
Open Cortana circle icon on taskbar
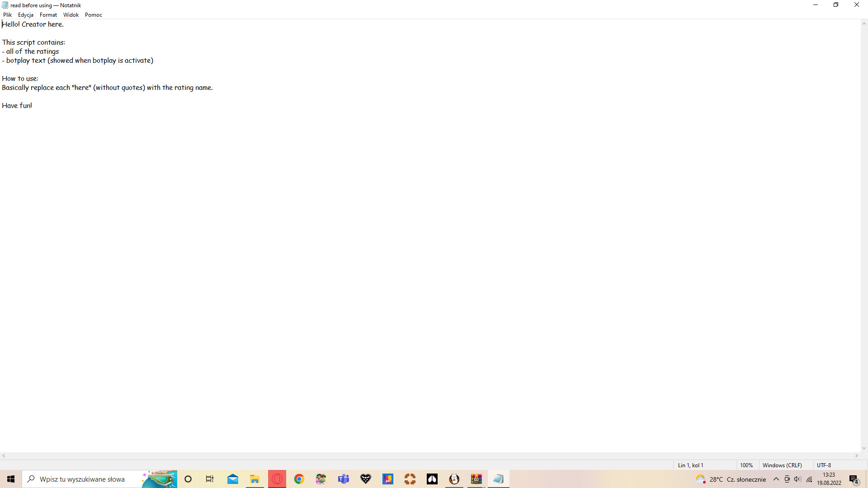(188, 479)
